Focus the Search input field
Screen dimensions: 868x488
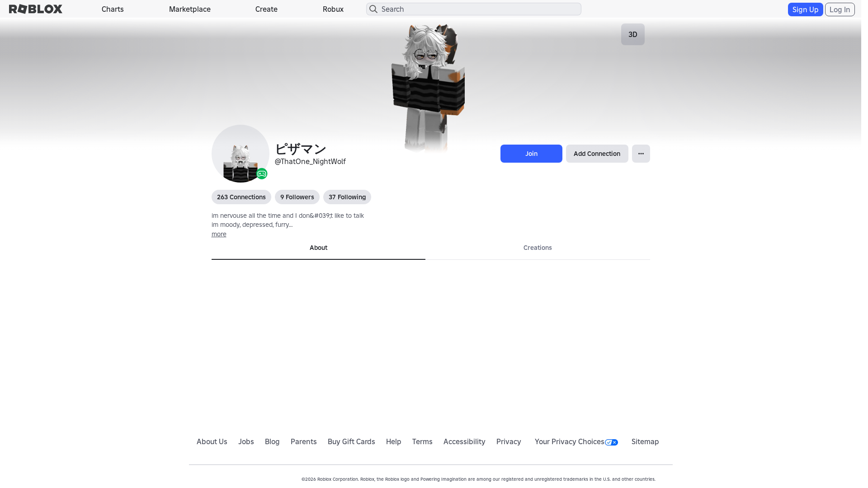[x=473, y=9]
